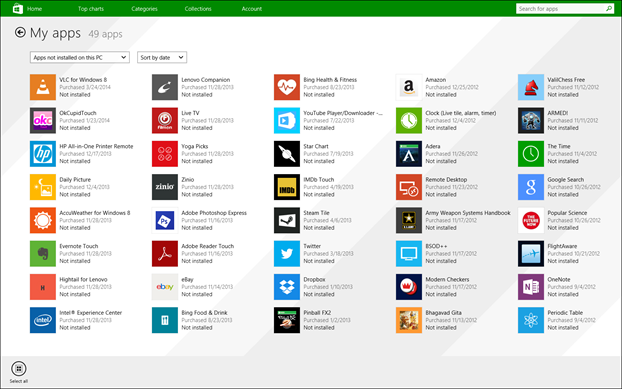Viewport: 622px width, 389px height.
Task: Click the Hightail for Lenovo icon
Action: [x=43, y=287]
